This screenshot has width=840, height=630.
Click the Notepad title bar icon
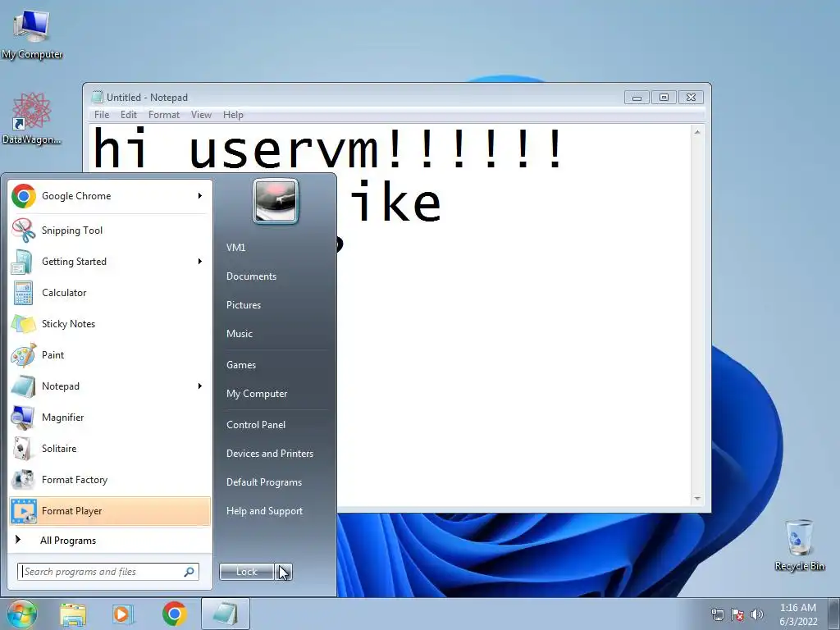[97, 97]
